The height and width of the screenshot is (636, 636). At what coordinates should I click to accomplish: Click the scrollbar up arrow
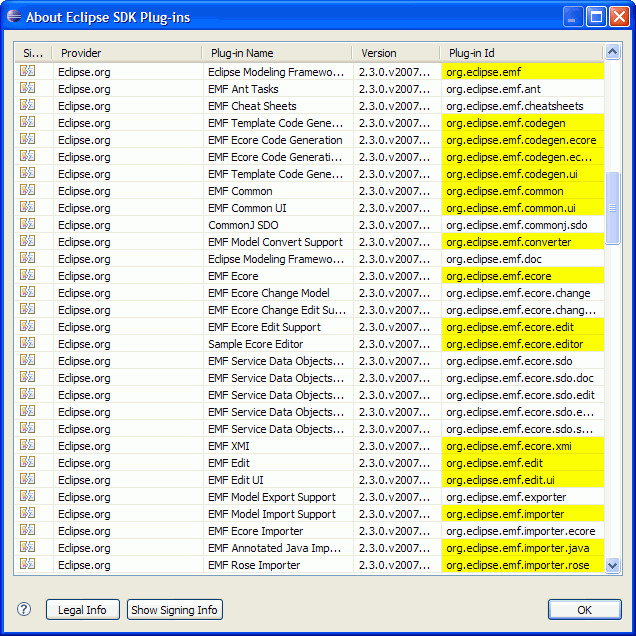pos(612,52)
